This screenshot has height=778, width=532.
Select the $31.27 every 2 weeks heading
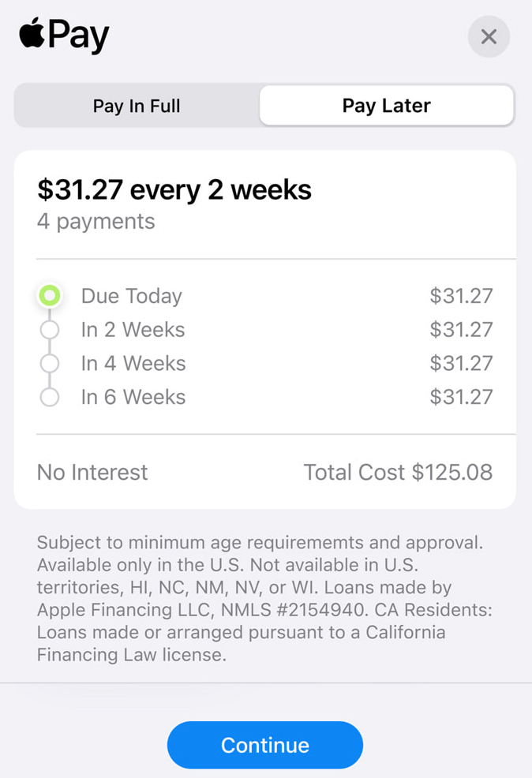coord(174,189)
